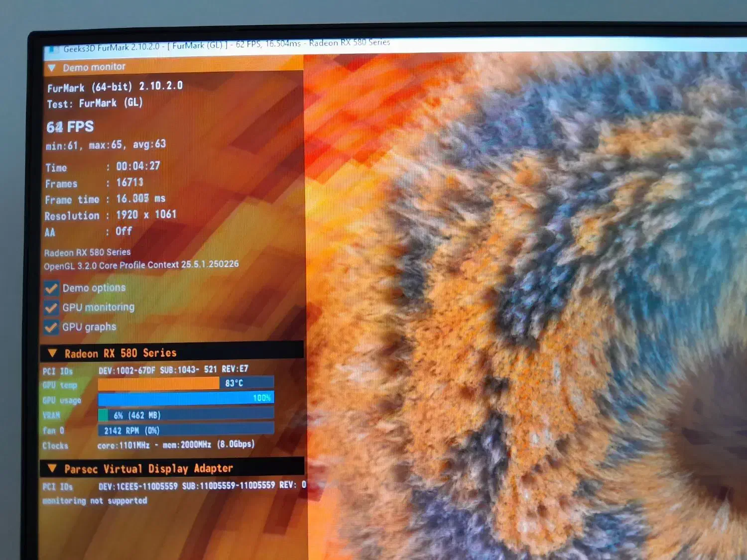
Task: Click the GPU usage bar at 100%
Action: tap(185, 398)
